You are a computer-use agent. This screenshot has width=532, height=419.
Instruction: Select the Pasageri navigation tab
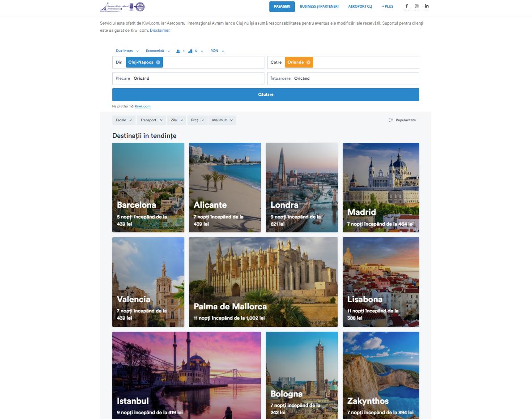pos(282,6)
